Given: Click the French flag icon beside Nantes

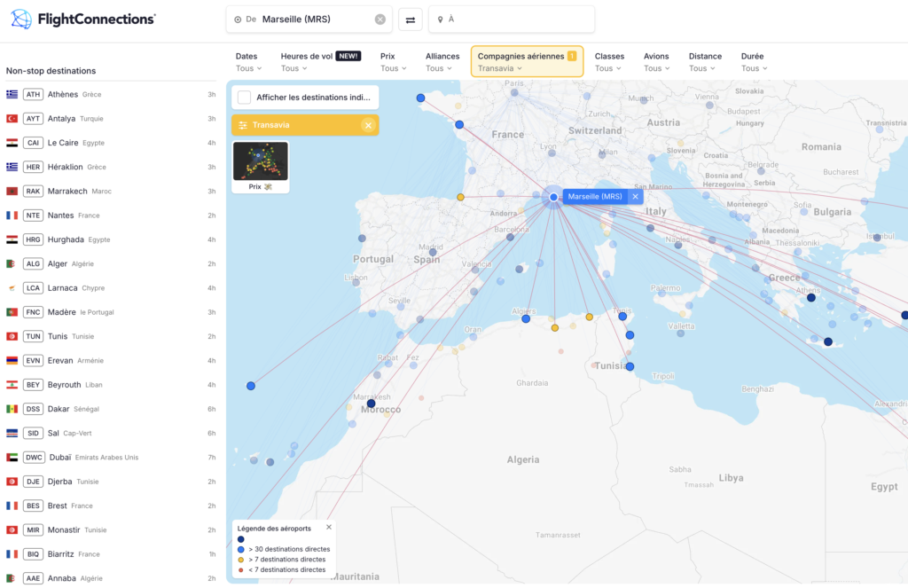Looking at the screenshot, I should [12, 216].
